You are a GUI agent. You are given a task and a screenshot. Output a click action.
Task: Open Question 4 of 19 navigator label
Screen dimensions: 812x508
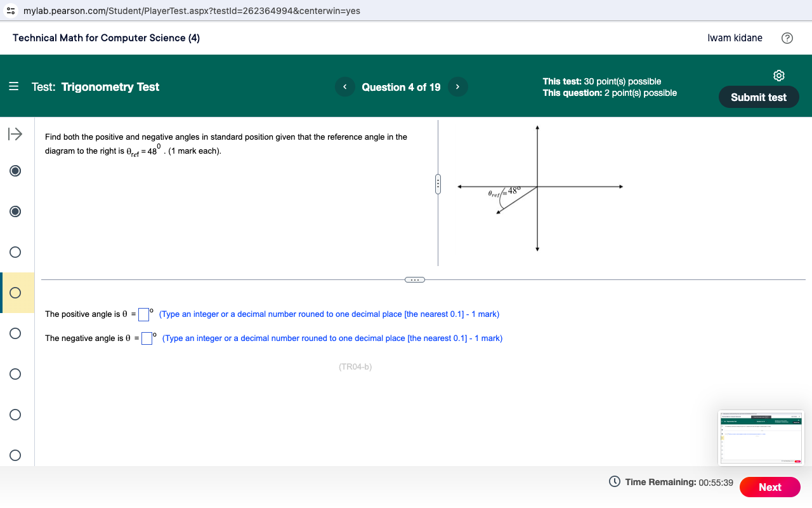401,88
